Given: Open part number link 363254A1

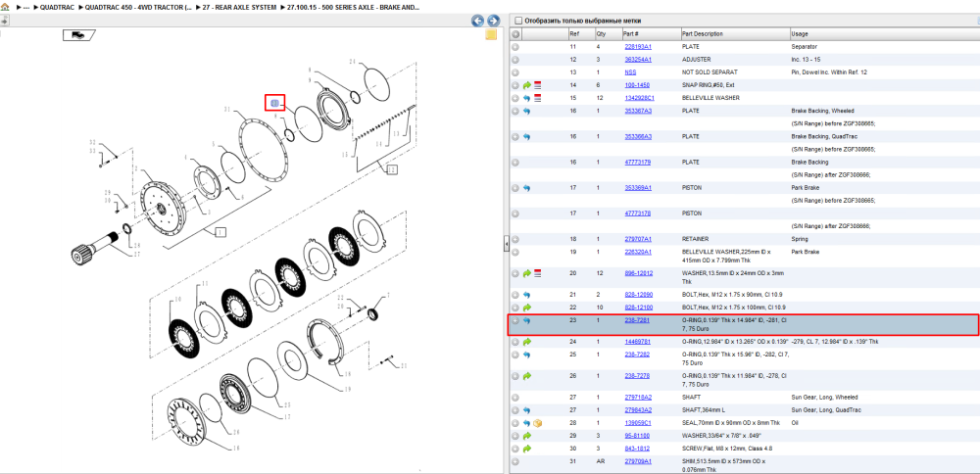Looking at the screenshot, I should (x=638, y=60).
